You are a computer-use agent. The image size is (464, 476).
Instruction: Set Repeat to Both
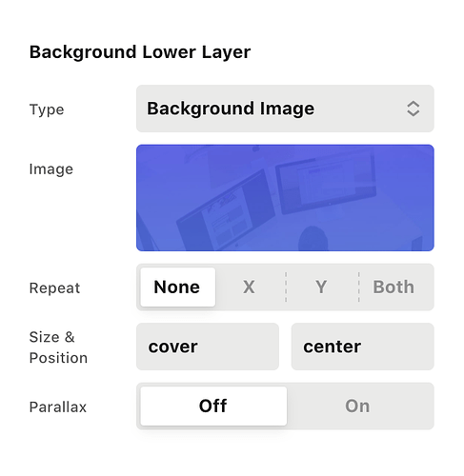(x=393, y=287)
